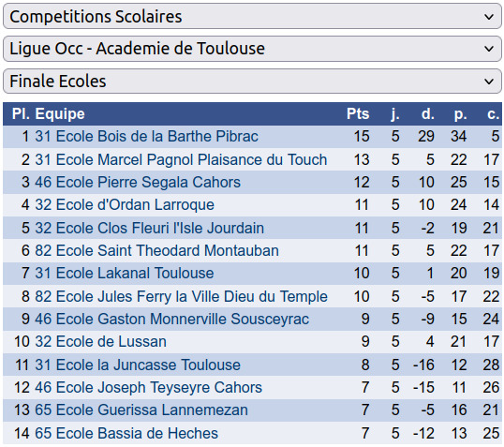Select 32 Ecole Clos Fleuri l'Isle Jourdain
Image resolution: width=504 pixels, height=447 pixels.
150,228
